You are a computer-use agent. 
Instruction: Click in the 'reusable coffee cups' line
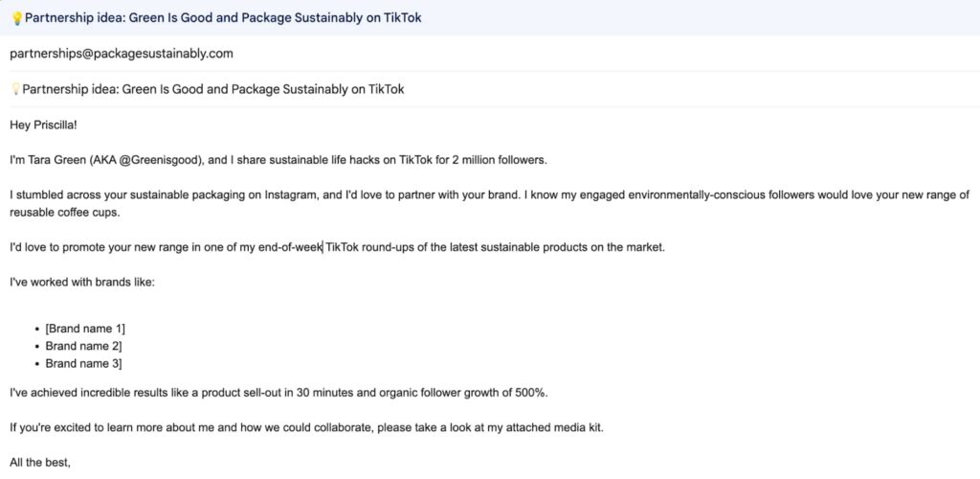(64, 213)
